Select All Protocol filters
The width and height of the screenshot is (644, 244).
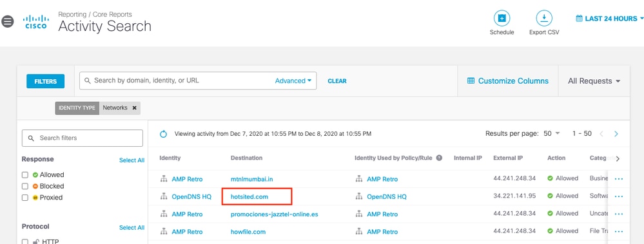[132, 228]
